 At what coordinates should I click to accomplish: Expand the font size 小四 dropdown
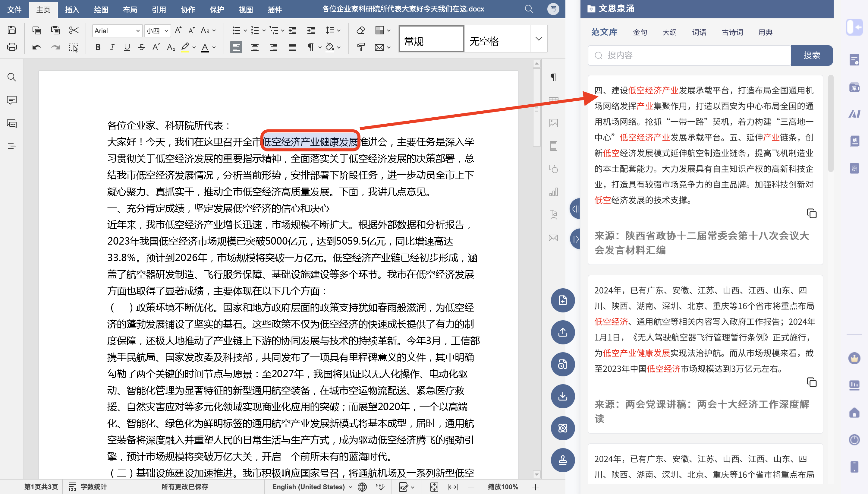pos(166,31)
